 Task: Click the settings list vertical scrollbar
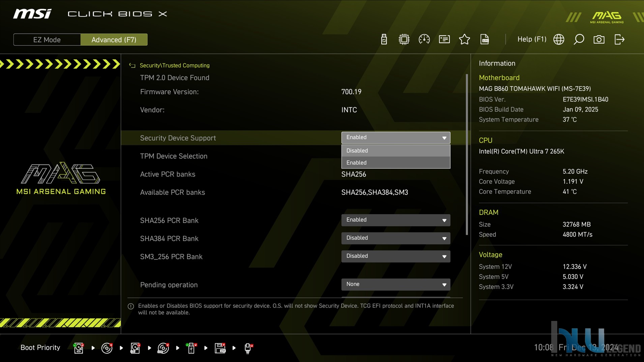pos(467,155)
